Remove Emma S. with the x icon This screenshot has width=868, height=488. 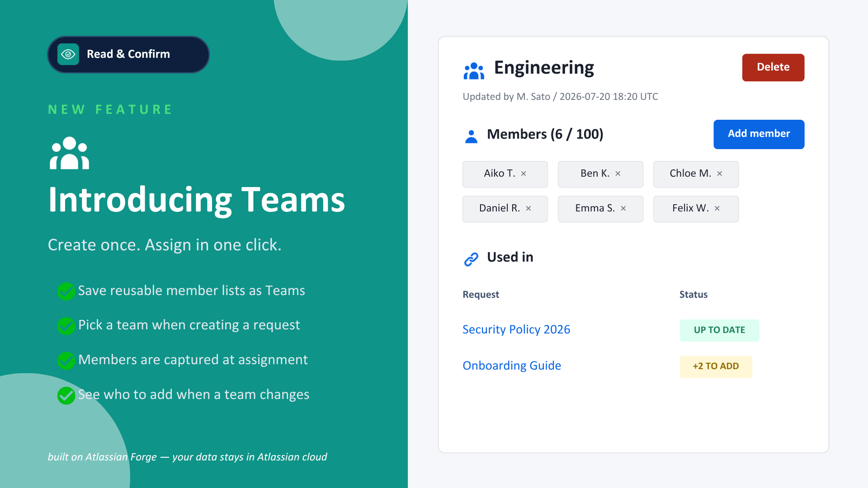[x=623, y=208]
